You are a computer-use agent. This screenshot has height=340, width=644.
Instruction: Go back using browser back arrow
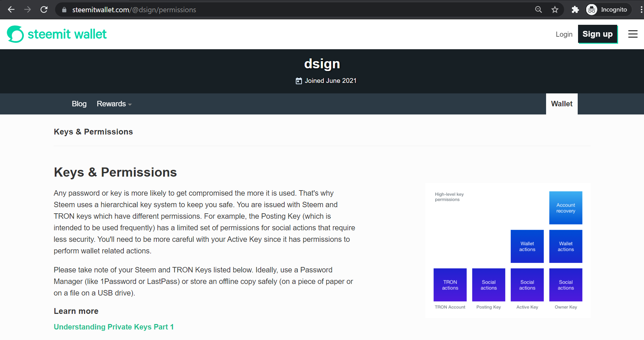tap(11, 10)
